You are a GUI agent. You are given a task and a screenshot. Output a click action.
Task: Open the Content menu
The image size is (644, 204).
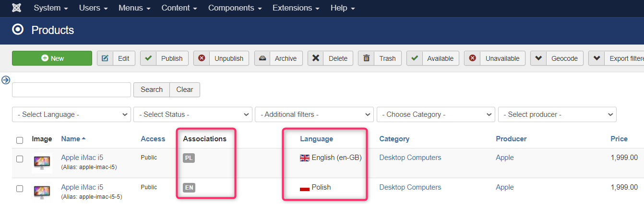pyautogui.click(x=179, y=8)
